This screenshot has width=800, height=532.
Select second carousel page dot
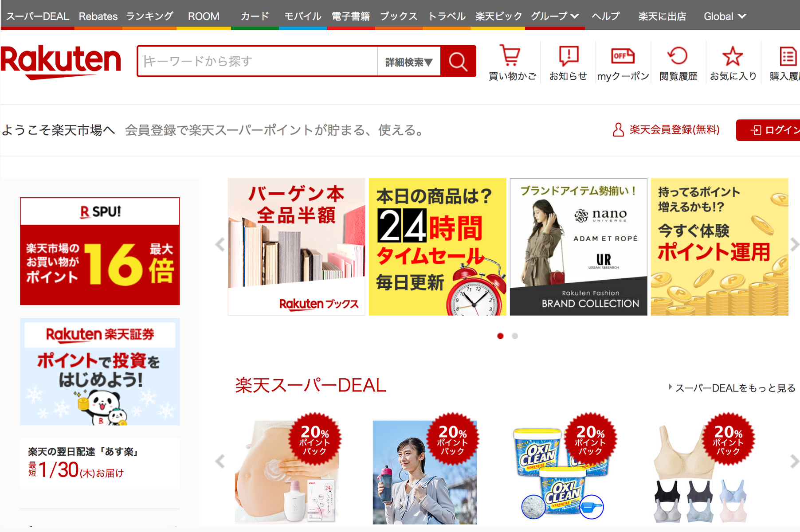(515, 336)
